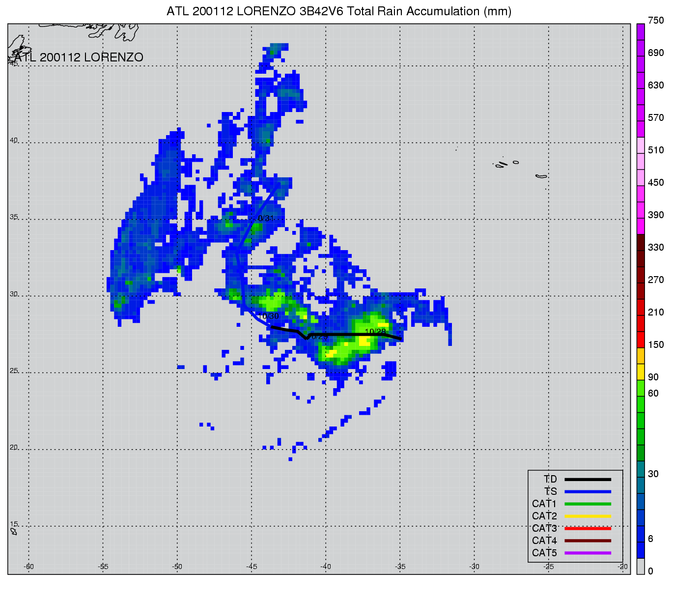Click the 750 value on the colorbar
The height and width of the screenshot is (599, 700).
[655, 21]
